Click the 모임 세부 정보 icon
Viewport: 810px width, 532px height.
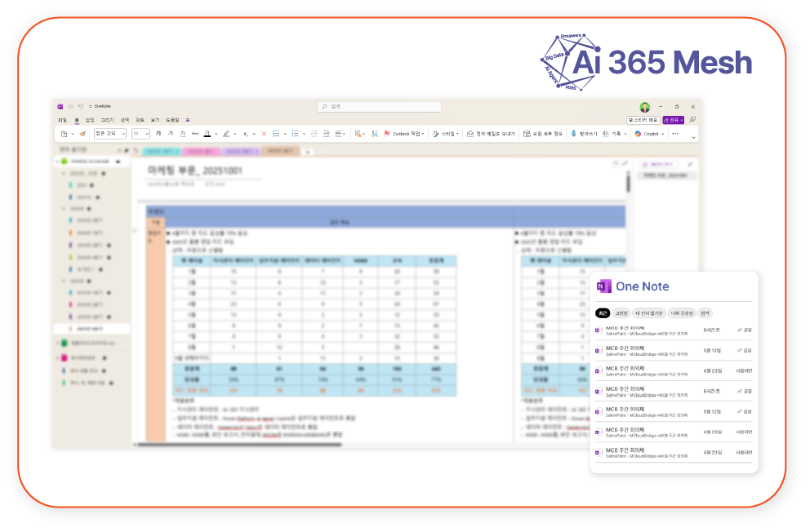click(x=527, y=134)
